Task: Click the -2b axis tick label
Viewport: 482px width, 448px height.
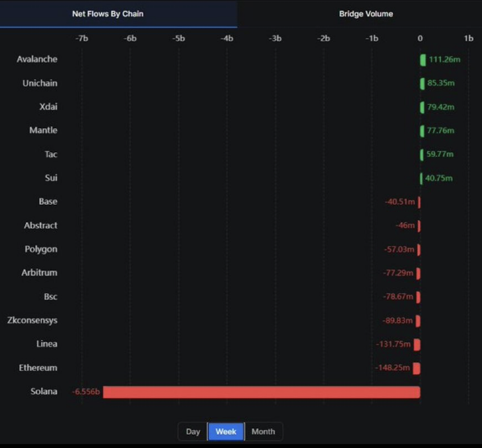Action: point(324,39)
